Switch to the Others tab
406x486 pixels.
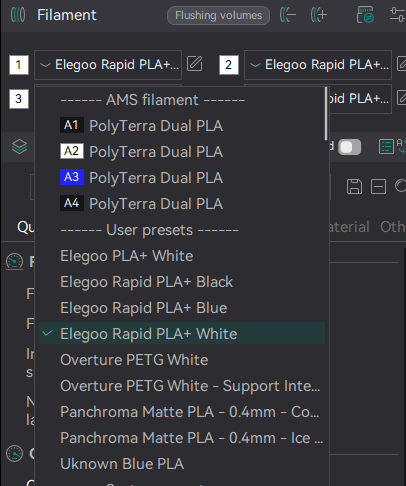click(x=393, y=227)
